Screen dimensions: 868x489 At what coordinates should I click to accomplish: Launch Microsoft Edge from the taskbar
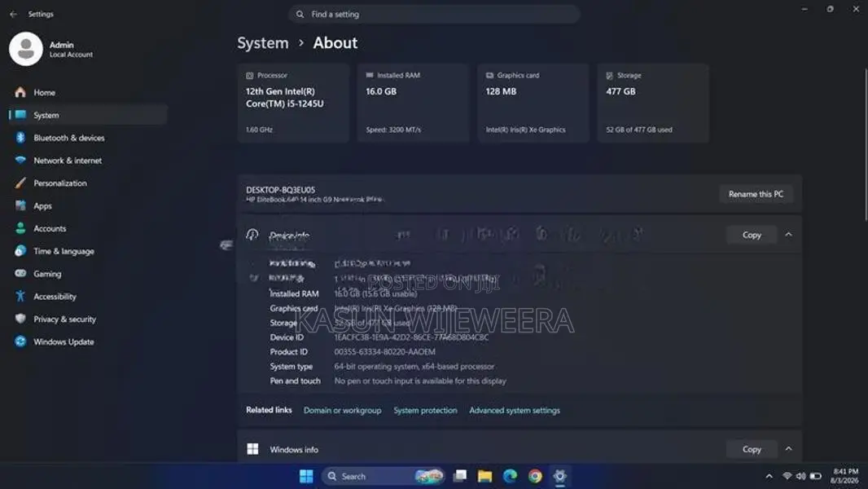pos(510,476)
